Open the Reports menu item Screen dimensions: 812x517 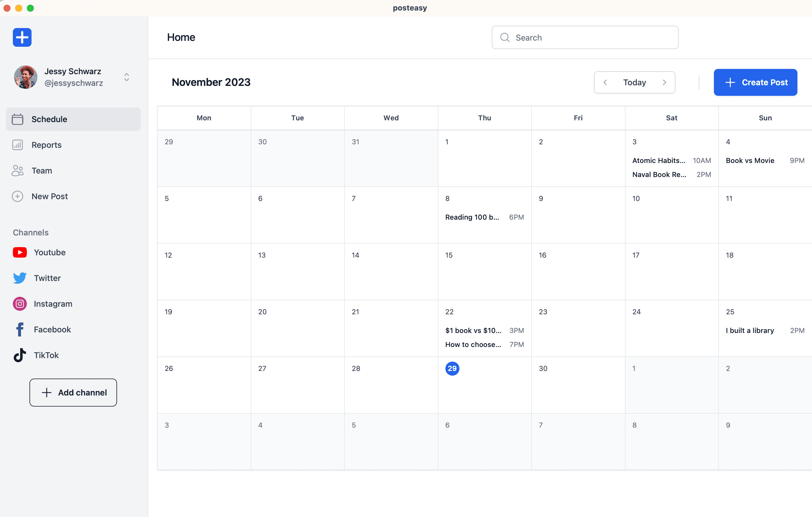(x=73, y=145)
